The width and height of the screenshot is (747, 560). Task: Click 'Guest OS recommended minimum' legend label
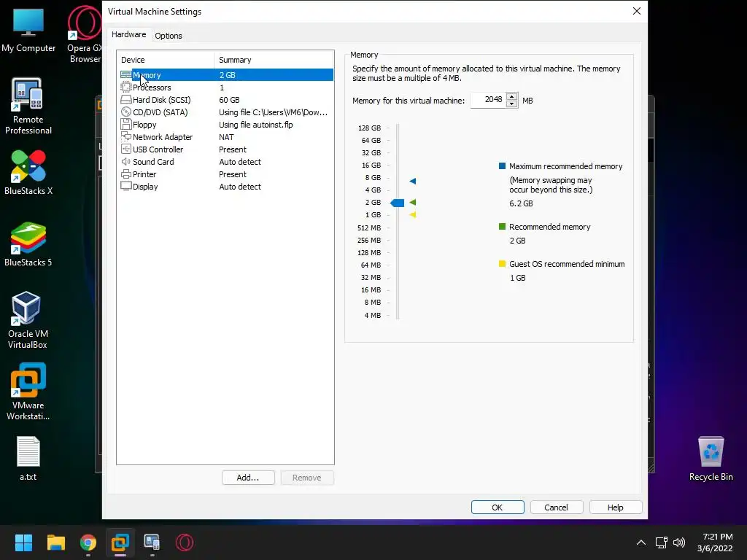pyautogui.click(x=567, y=264)
